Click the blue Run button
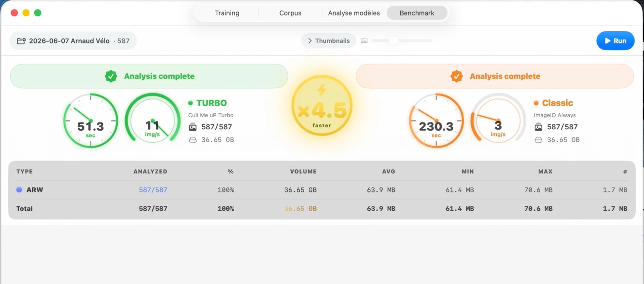This screenshot has width=644, height=284. pos(616,41)
